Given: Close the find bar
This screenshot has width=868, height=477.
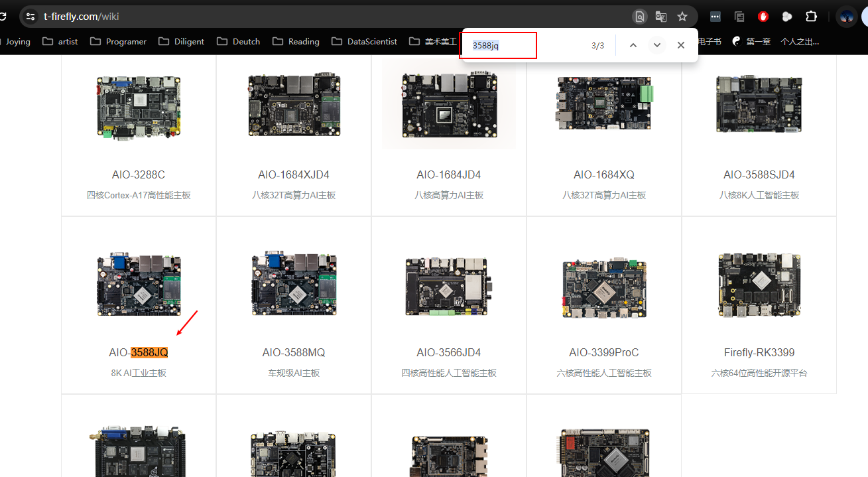Looking at the screenshot, I should (681, 45).
